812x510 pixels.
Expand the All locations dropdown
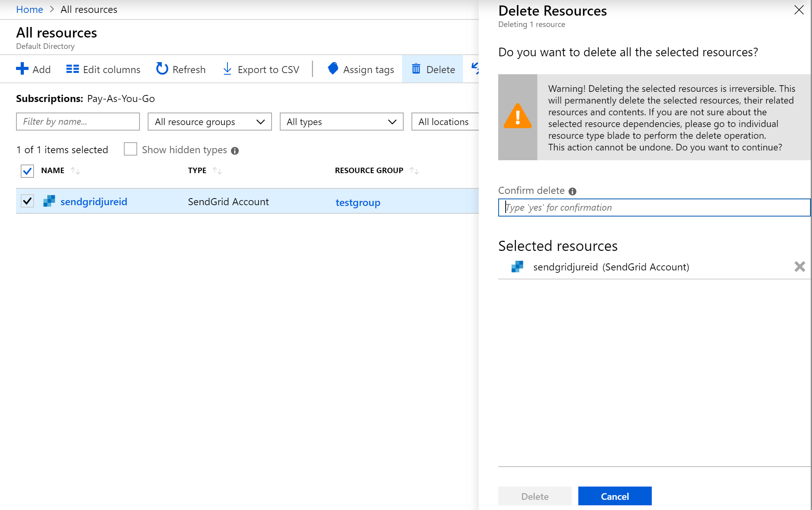pyautogui.click(x=444, y=122)
